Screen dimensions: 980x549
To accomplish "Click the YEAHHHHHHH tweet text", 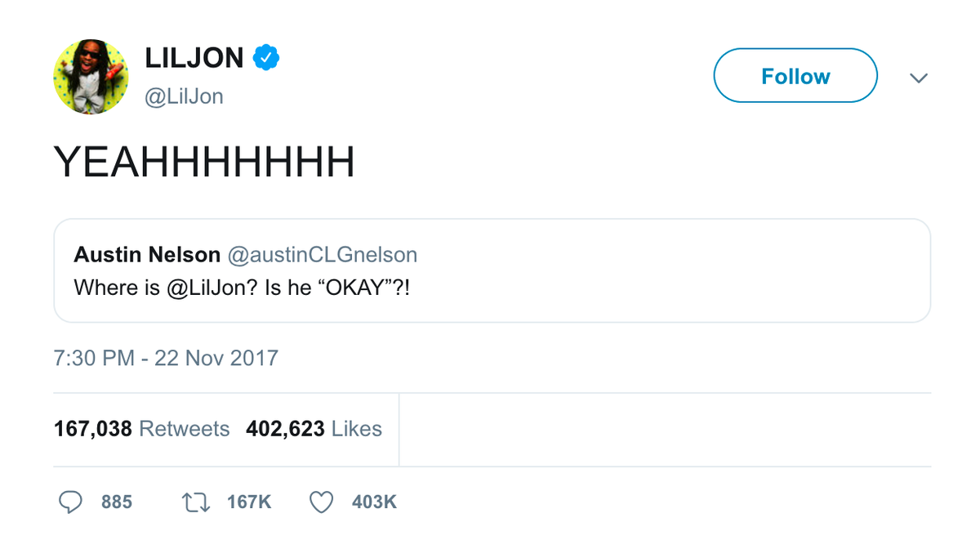I will tap(204, 163).
